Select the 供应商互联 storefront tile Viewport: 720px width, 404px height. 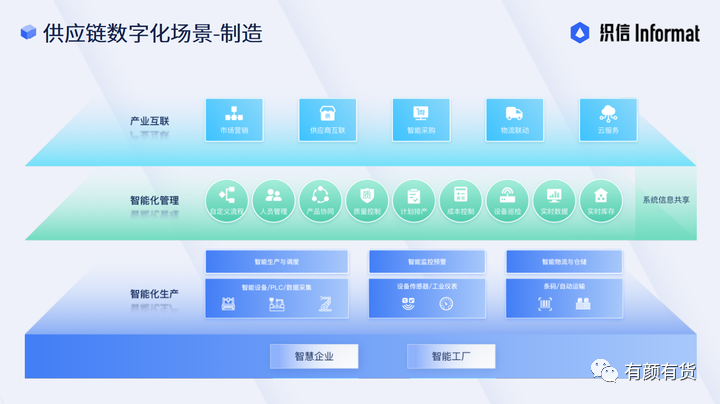pyautogui.click(x=327, y=120)
